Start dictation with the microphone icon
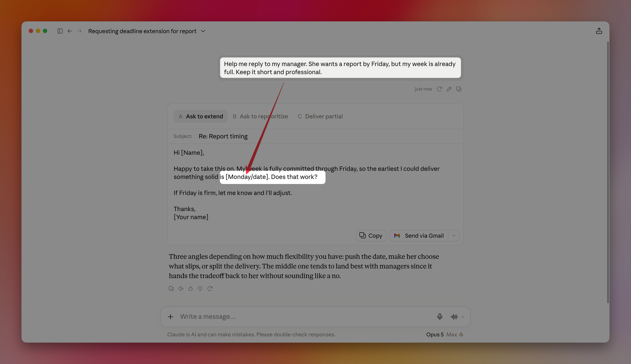 pyautogui.click(x=439, y=316)
